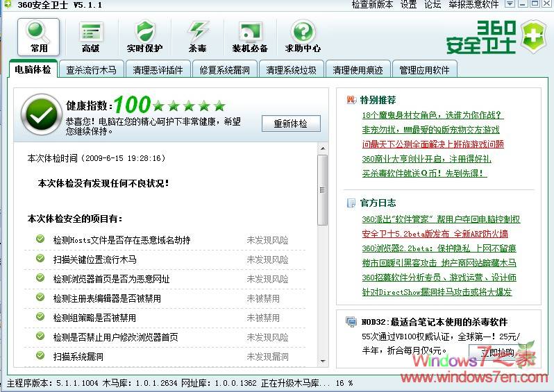Switch to the 查杀流行木马 tab
The image size is (554, 392).
click(x=91, y=70)
